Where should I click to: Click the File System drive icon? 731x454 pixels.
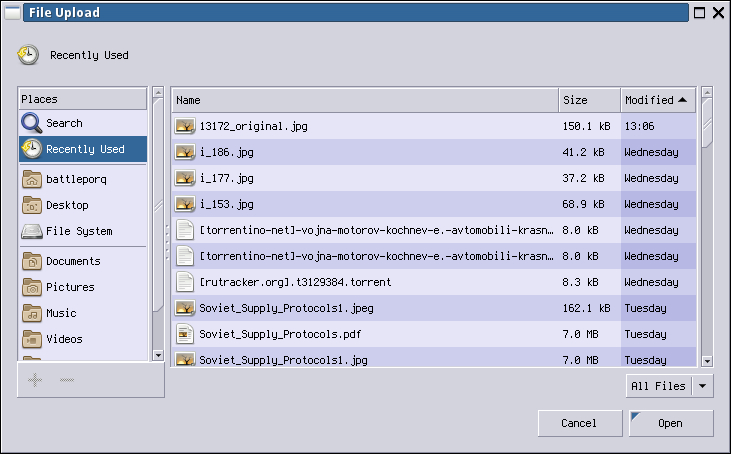coord(32,231)
